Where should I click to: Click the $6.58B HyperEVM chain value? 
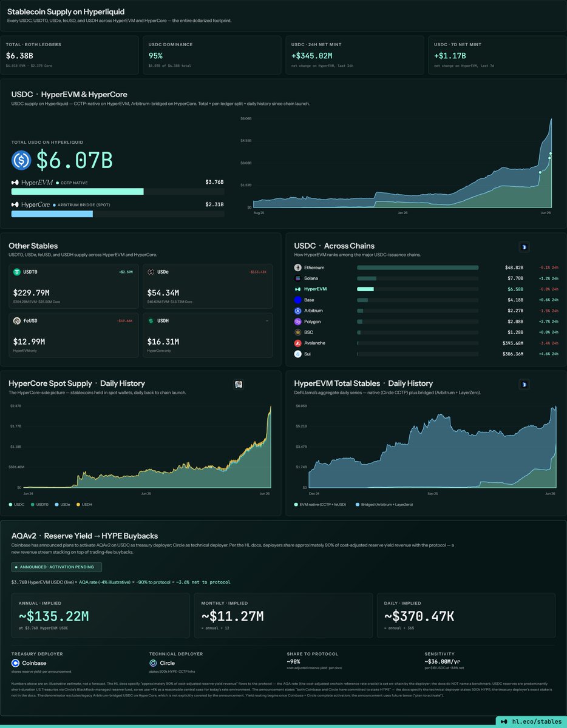tap(515, 289)
